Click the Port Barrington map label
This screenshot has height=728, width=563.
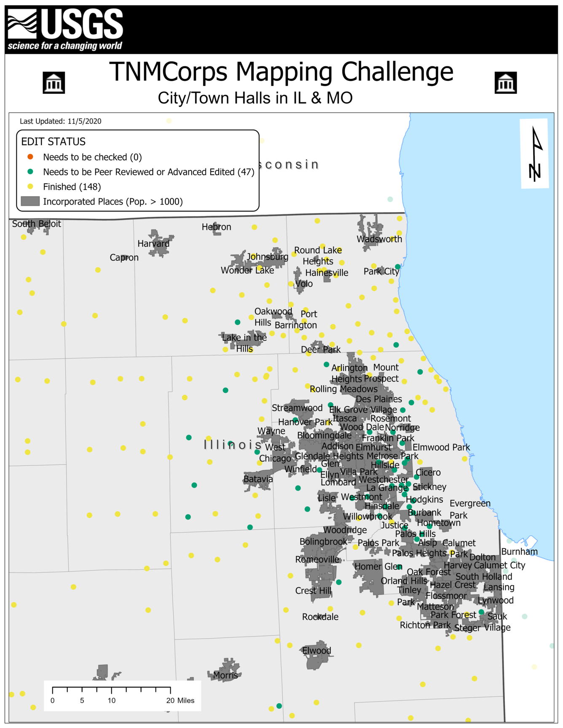pyautogui.click(x=296, y=320)
